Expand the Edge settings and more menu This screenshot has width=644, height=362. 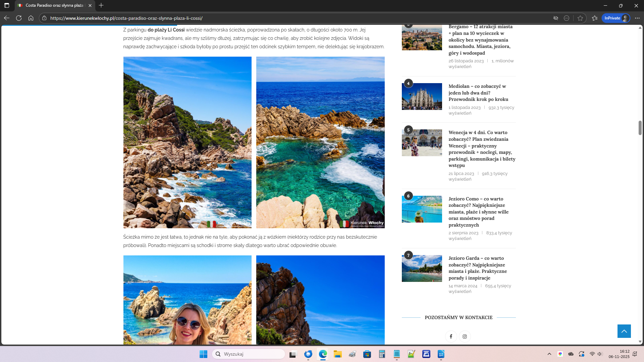pyautogui.click(x=637, y=18)
